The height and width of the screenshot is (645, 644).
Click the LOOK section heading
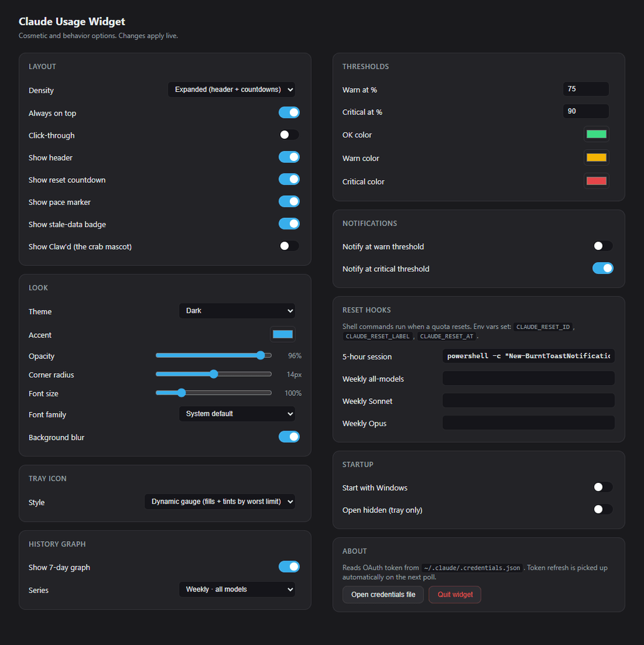[x=38, y=288]
